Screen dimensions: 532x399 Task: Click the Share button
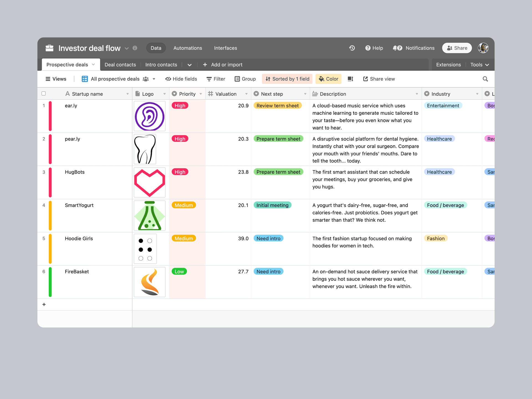[457, 48]
